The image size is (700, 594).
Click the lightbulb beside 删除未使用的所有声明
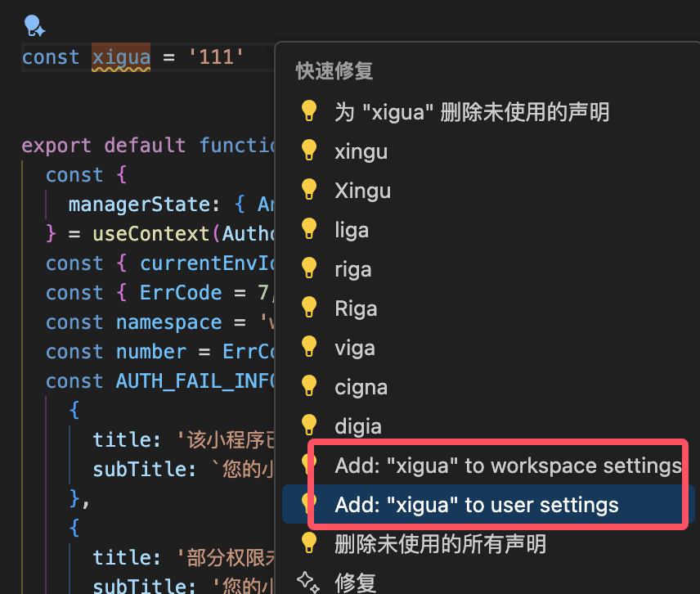(x=309, y=543)
